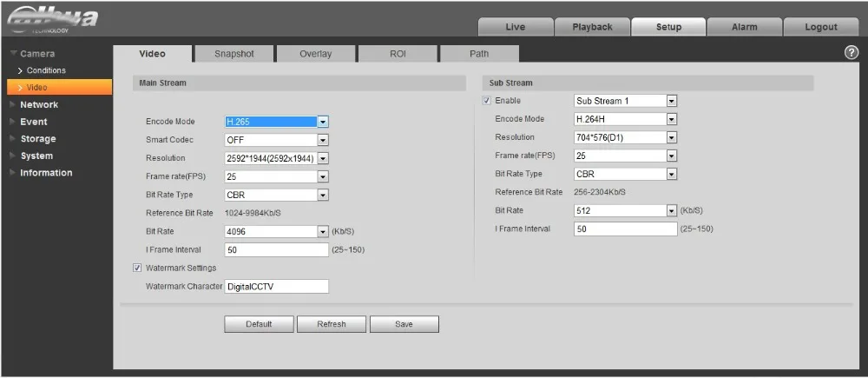Screen dimensions: 868x378
Task: Click the Sub Stream section header
Action: pos(648,83)
